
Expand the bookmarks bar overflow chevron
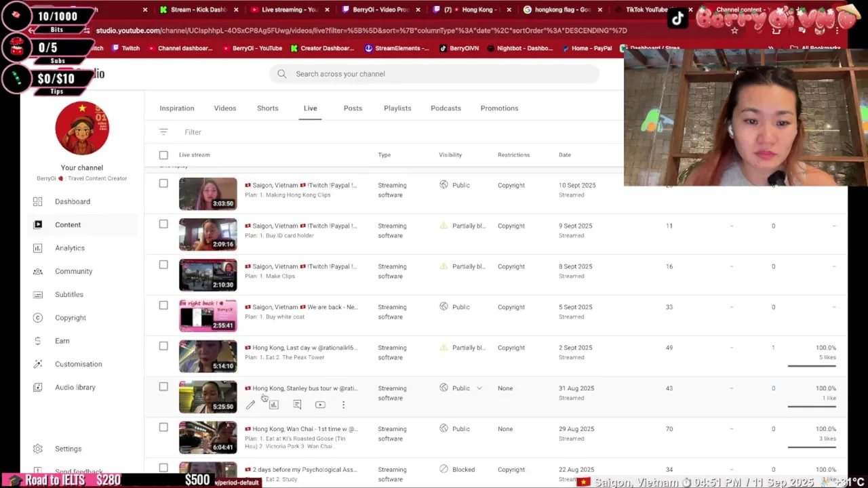(771, 48)
